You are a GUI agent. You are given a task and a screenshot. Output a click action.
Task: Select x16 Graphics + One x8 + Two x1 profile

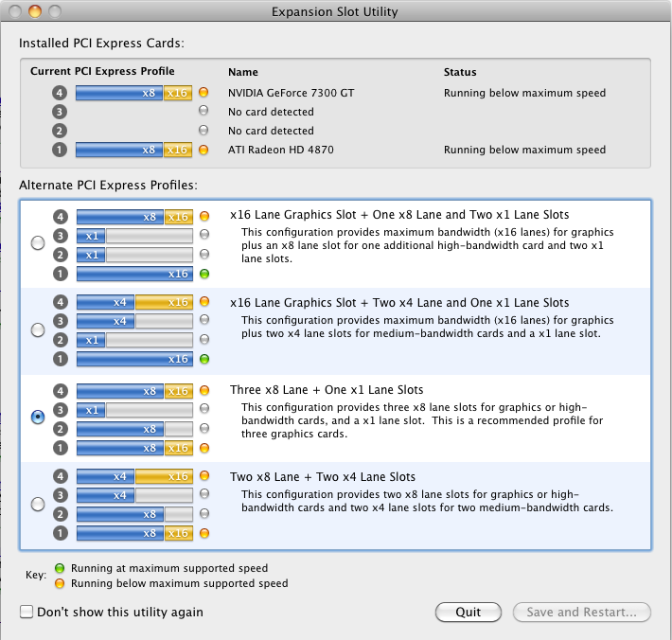38,243
